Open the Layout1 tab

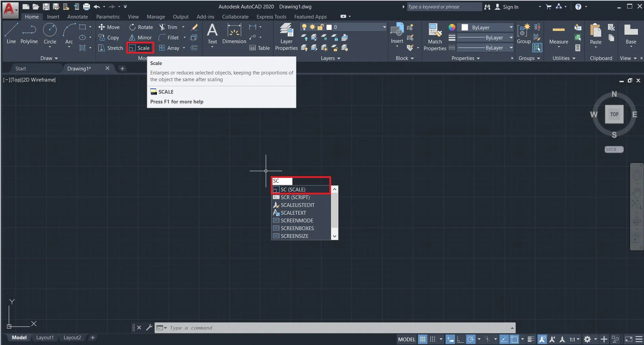(45, 338)
